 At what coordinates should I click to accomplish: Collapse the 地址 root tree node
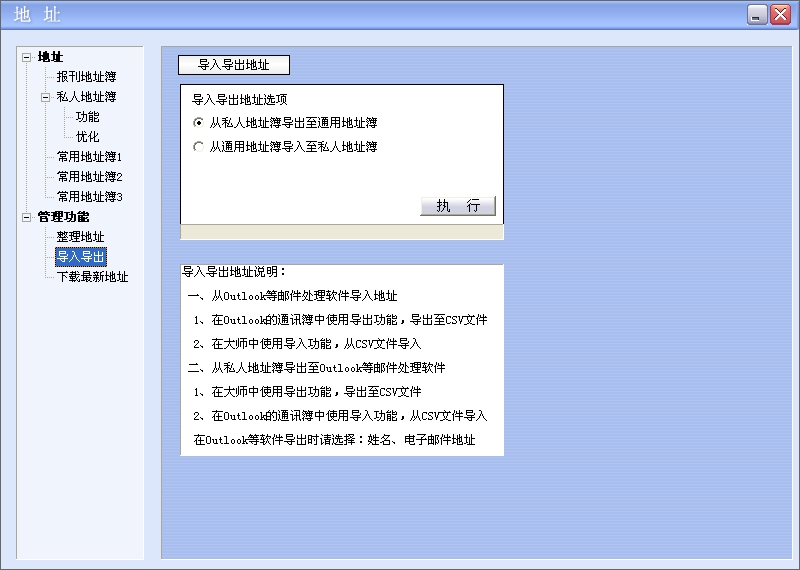point(27,58)
